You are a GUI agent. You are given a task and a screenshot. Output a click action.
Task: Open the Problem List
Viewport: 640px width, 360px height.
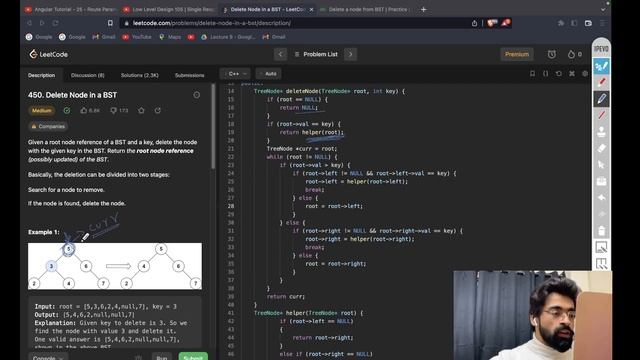pos(316,54)
